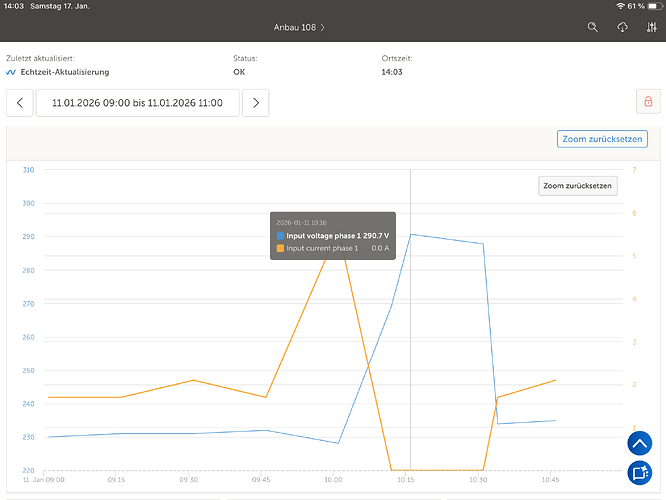Expand the Anbau 108 installation selector
Screen dimensions: 666x500
tap(300, 27)
